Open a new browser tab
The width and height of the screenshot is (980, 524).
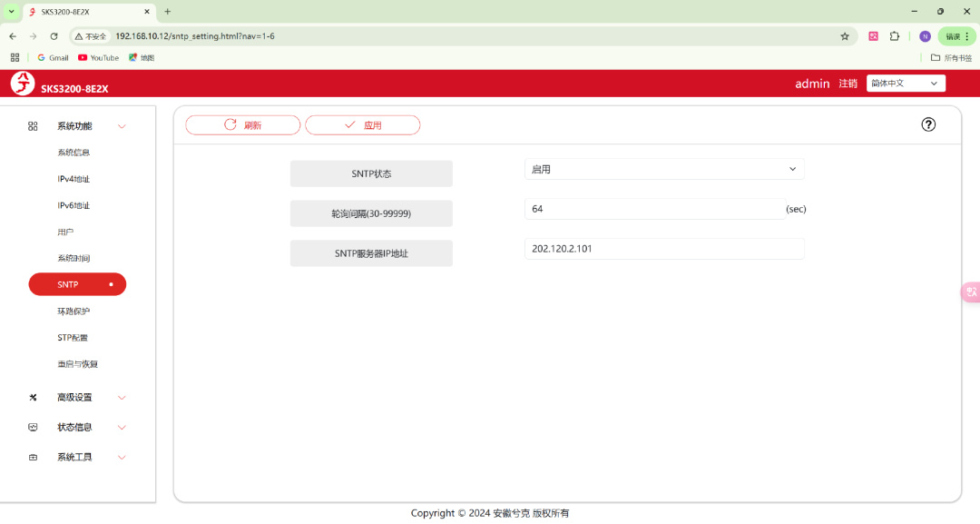pyautogui.click(x=168, y=11)
